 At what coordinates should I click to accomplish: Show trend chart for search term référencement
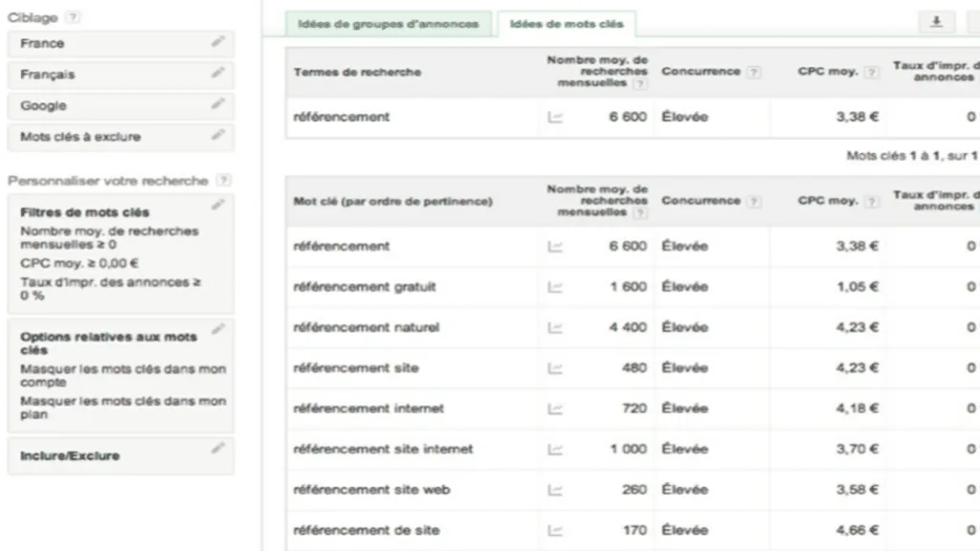pyautogui.click(x=555, y=117)
